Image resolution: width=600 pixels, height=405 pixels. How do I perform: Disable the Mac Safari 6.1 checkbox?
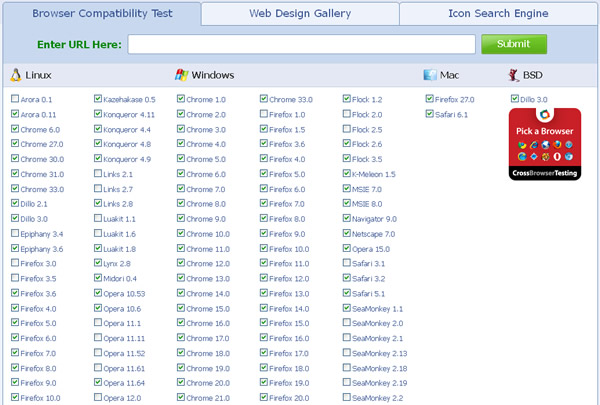[x=430, y=115]
